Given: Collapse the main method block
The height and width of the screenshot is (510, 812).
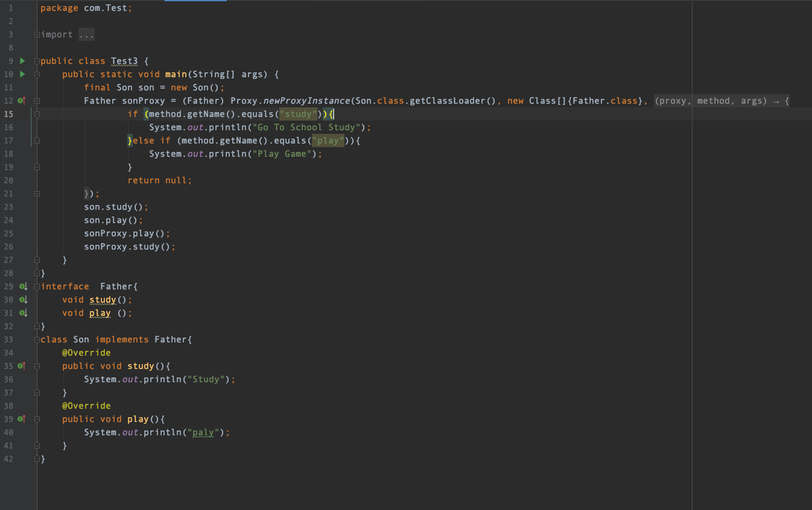Looking at the screenshot, I should coord(37,74).
